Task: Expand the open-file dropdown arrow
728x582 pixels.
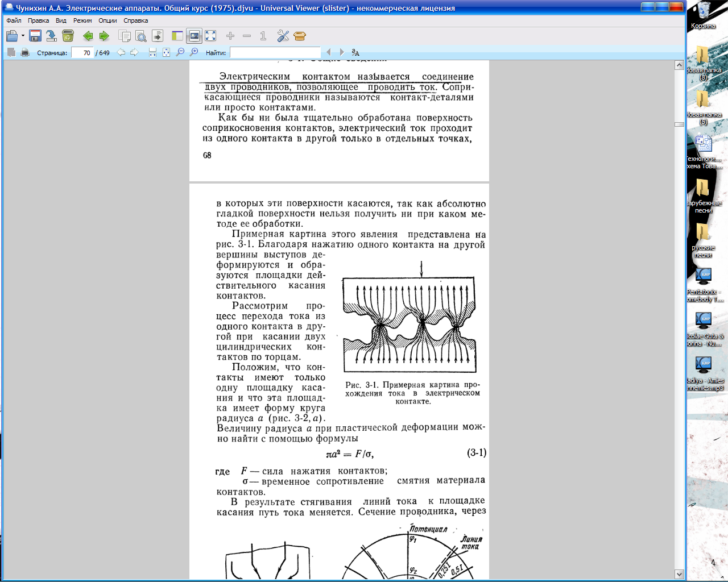Action: click(23, 36)
